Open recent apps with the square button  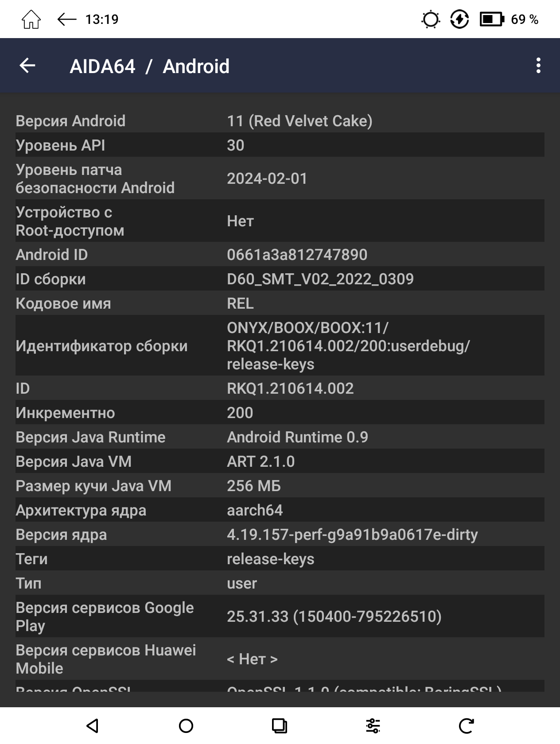point(279,726)
